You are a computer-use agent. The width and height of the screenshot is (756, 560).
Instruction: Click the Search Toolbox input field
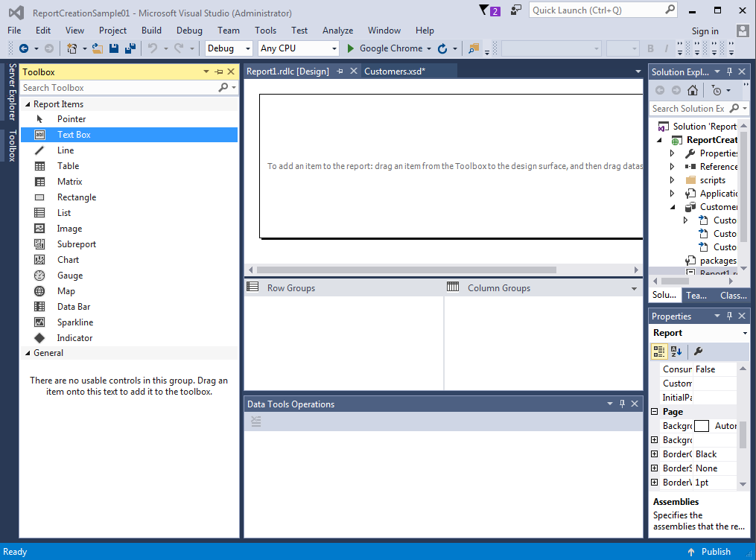point(121,88)
